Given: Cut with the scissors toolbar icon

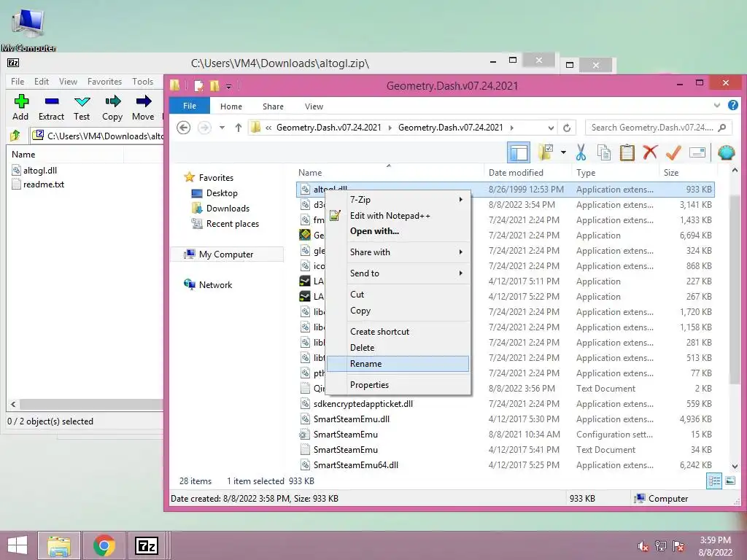Looking at the screenshot, I should 581,152.
